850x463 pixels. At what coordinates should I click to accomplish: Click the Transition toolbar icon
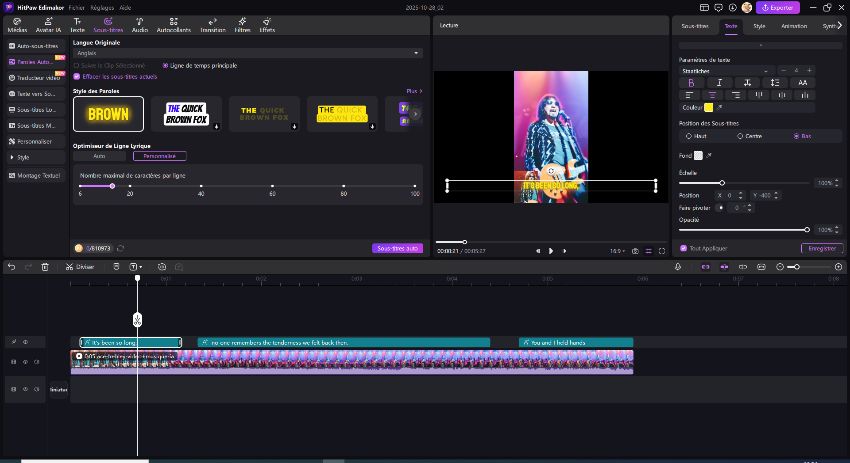point(212,25)
